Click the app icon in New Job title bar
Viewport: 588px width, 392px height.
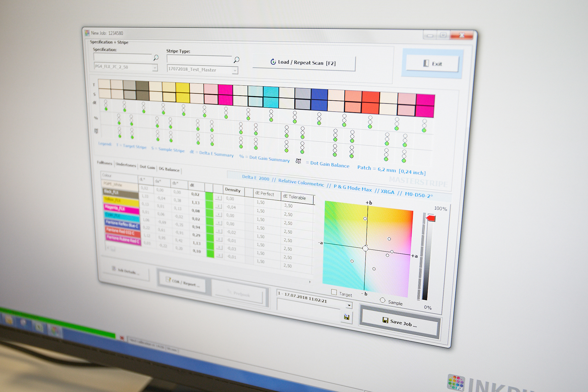point(87,33)
